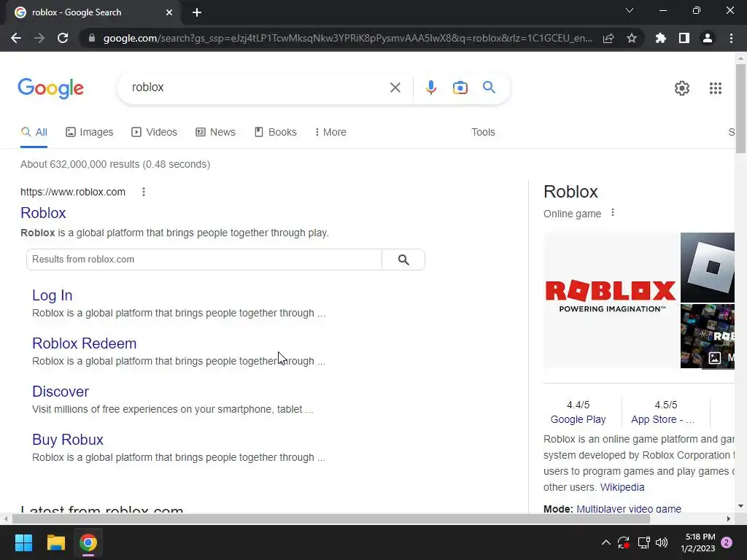Open Multiplayer video game mode link

[x=628, y=508]
